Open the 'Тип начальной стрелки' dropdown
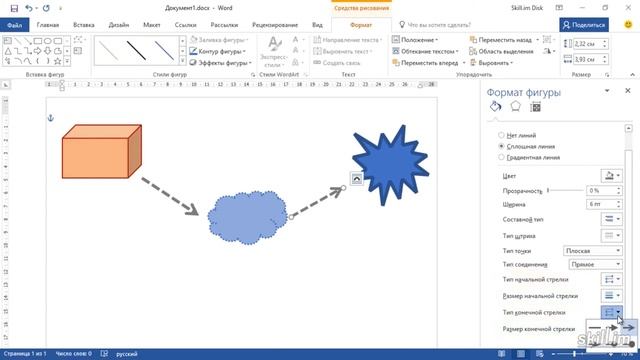640x360 pixels. [x=611, y=279]
